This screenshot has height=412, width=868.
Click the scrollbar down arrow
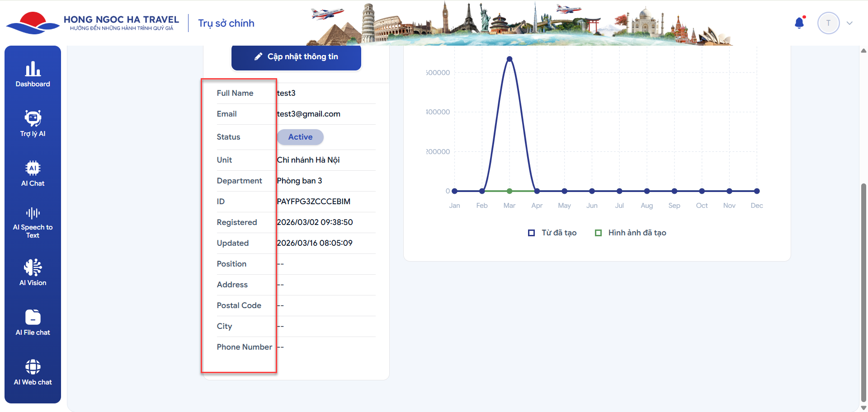pos(863,407)
